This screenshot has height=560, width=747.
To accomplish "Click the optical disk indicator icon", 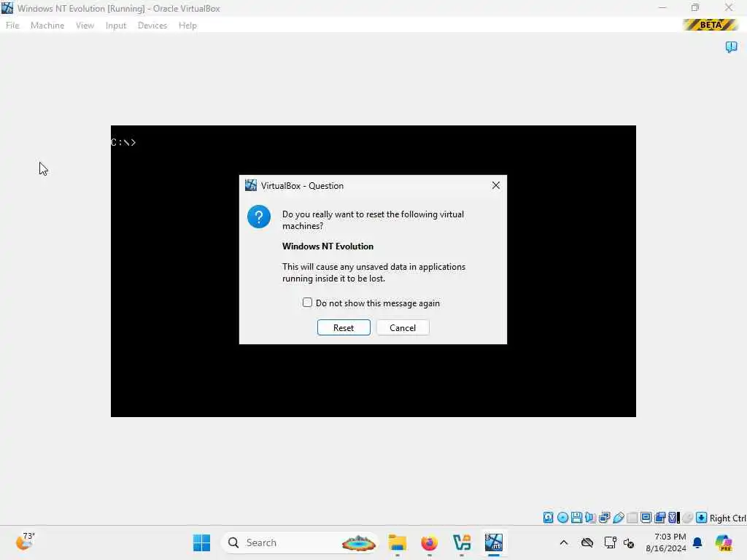I will tap(562, 518).
